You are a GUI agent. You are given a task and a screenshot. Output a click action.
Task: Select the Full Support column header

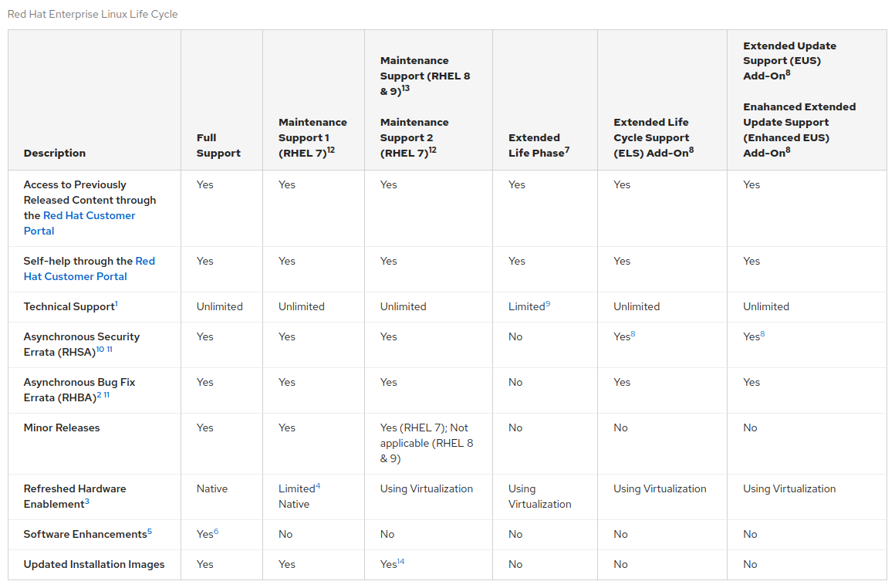pos(218,146)
